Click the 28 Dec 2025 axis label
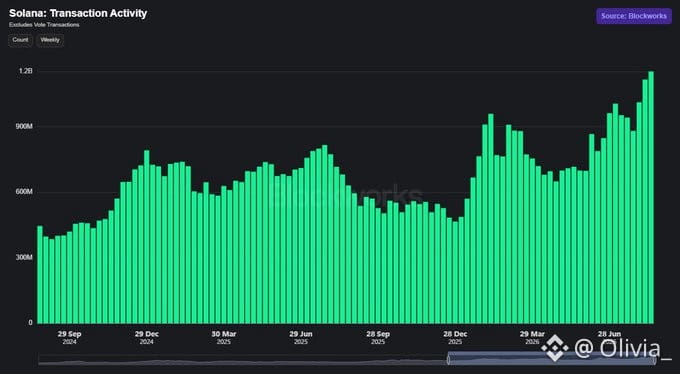 [455, 338]
